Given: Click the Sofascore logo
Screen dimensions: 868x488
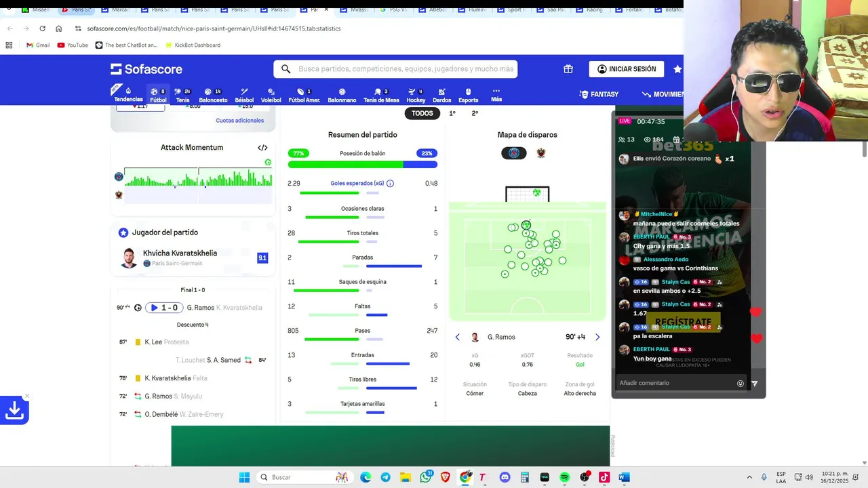Looking at the screenshot, I should point(146,69).
